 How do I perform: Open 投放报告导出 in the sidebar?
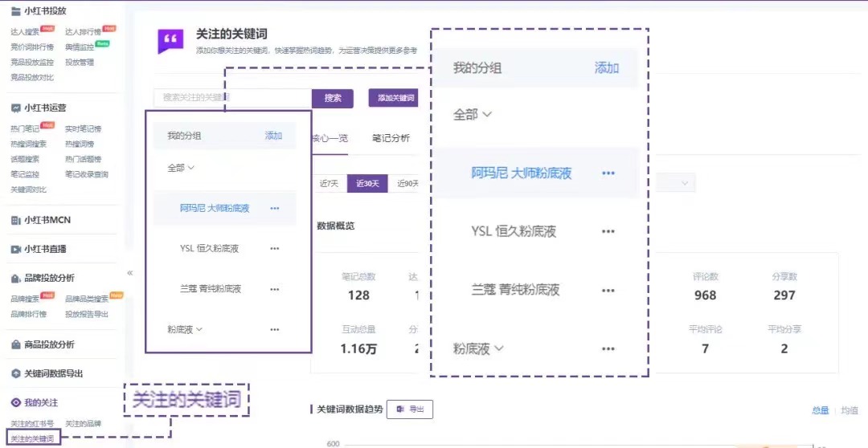pos(86,314)
